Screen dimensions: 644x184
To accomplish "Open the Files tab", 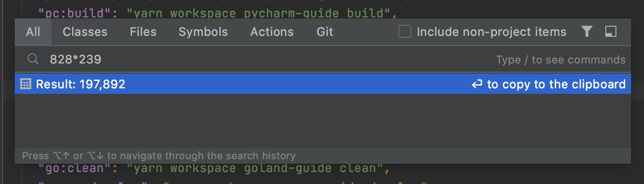I will pos(143,32).
